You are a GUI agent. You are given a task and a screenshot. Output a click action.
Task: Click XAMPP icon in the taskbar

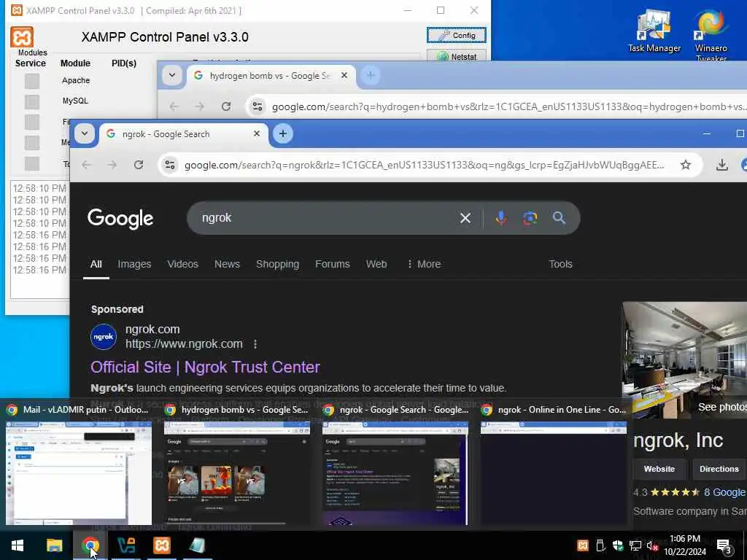coord(161,545)
